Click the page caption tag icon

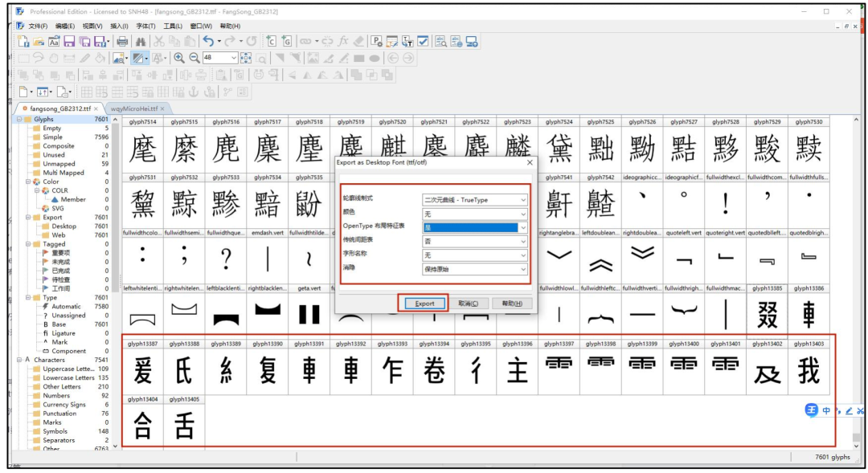[62, 92]
